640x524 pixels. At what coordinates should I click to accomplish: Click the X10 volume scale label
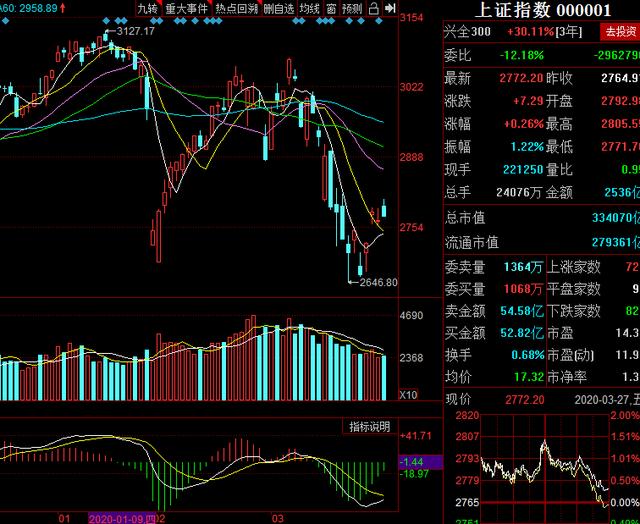coord(408,395)
